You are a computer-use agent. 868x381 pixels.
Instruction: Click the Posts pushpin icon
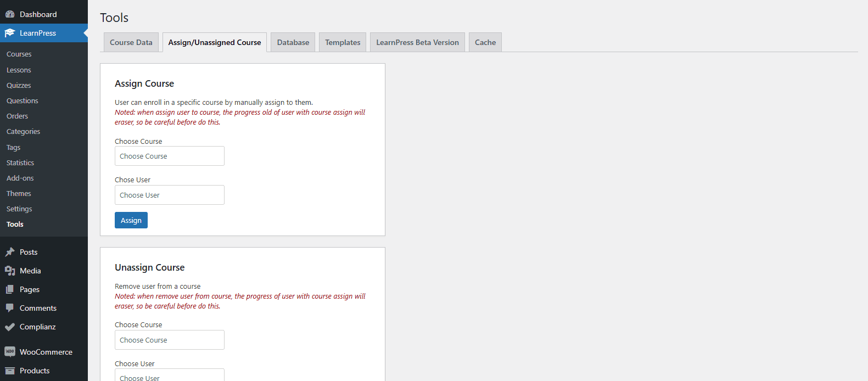(10, 252)
